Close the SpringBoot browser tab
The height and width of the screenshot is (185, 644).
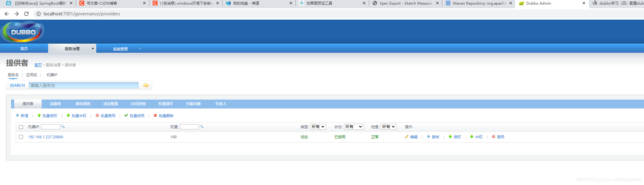71,3
